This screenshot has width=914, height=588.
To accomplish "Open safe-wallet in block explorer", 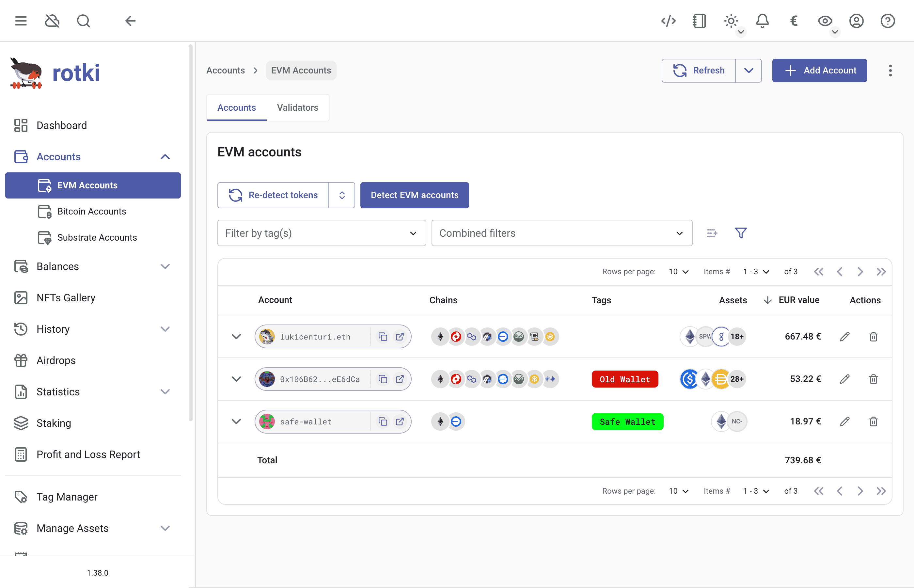I will [400, 421].
